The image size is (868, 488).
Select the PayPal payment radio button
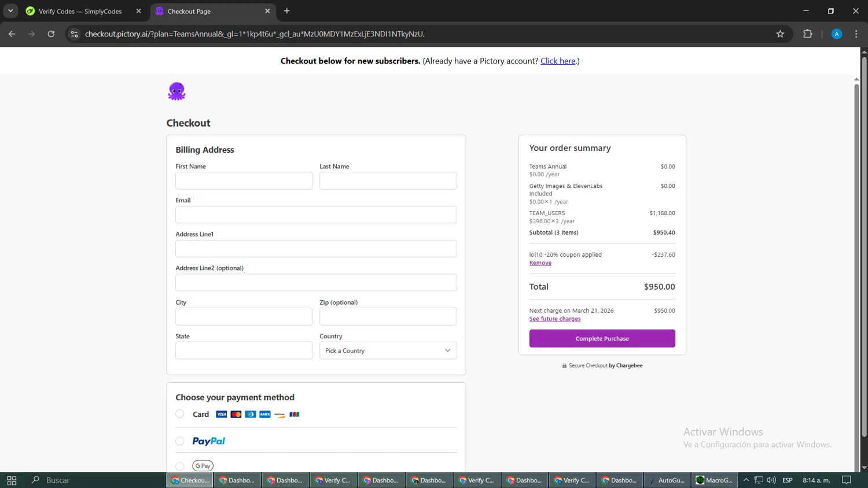tap(180, 441)
